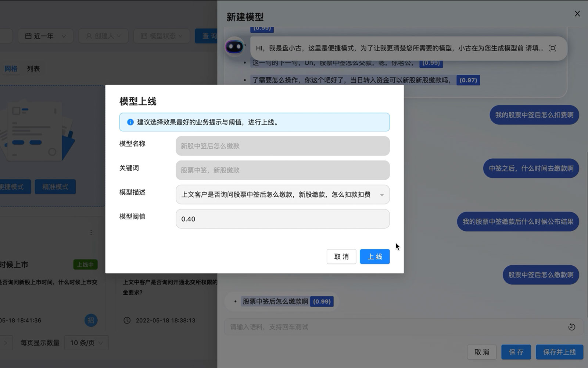Click the 保存并上线 button
This screenshot has width=588, height=368.
[559, 352]
